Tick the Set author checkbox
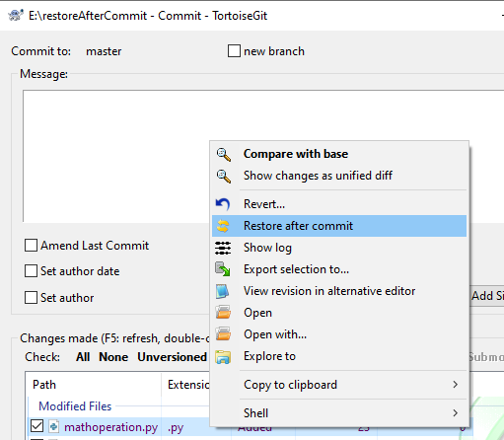Screen dimensions: 504x440 tap(31, 297)
